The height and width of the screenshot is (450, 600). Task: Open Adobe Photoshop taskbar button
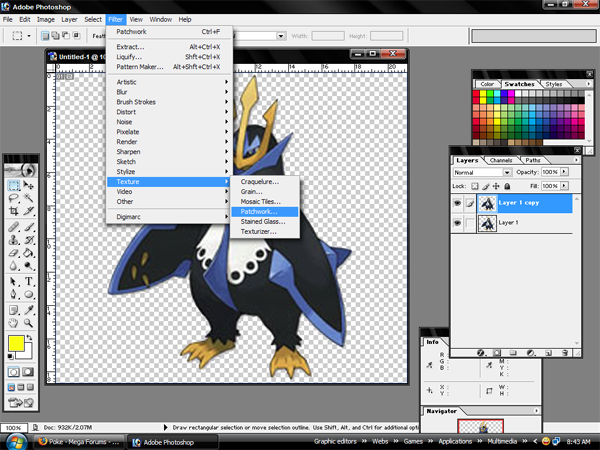[x=173, y=442]
